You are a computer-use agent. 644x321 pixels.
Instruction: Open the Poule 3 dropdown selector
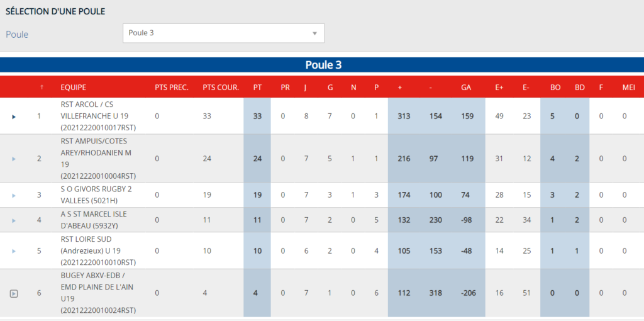coord(223,33)
